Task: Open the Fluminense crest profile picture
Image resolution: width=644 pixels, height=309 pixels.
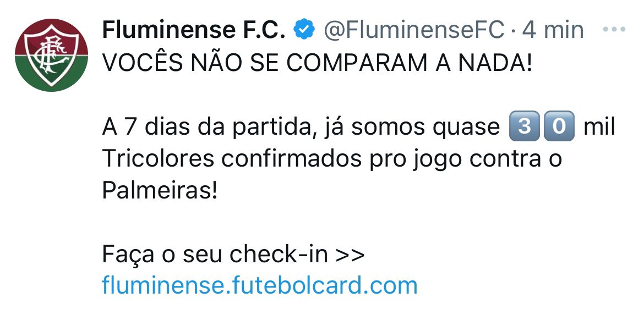Action: pyautogui.click(x=51, y=55)
